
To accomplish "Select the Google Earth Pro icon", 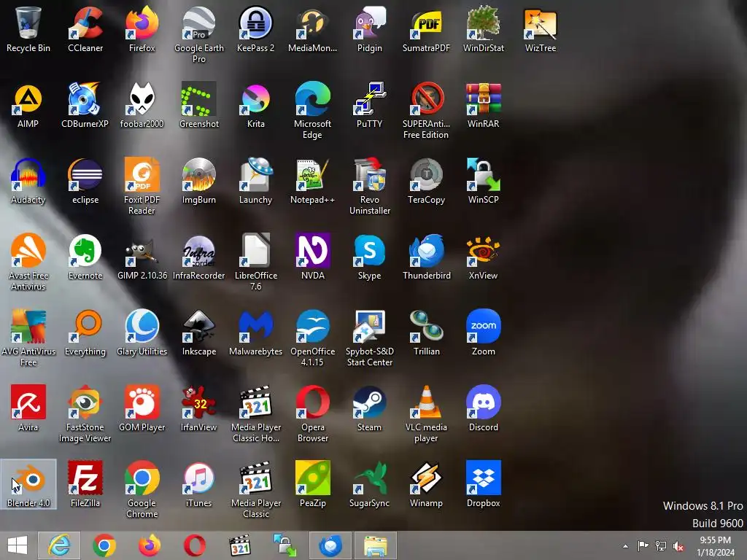I will pyautogui.click(x=198, y=35).
